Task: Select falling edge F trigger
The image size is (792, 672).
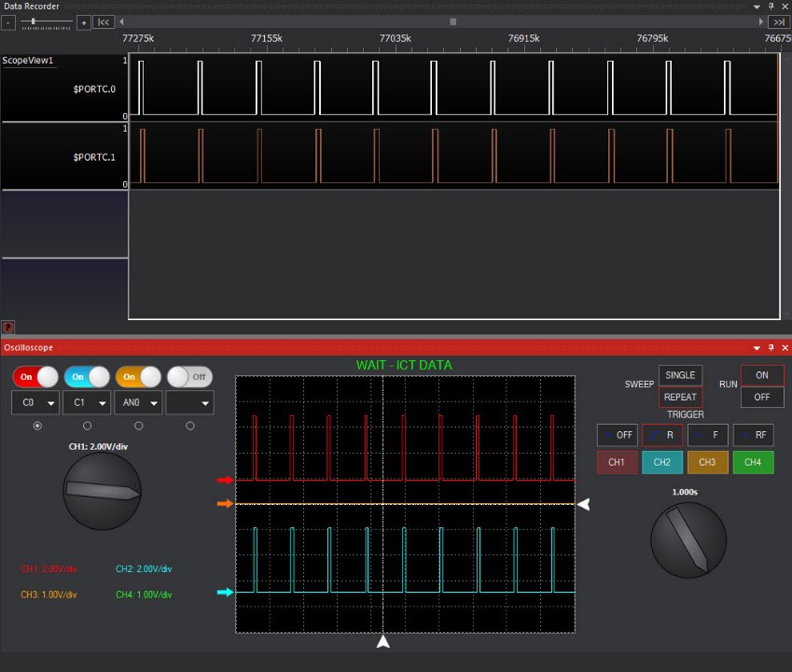Action: point(708,435)
